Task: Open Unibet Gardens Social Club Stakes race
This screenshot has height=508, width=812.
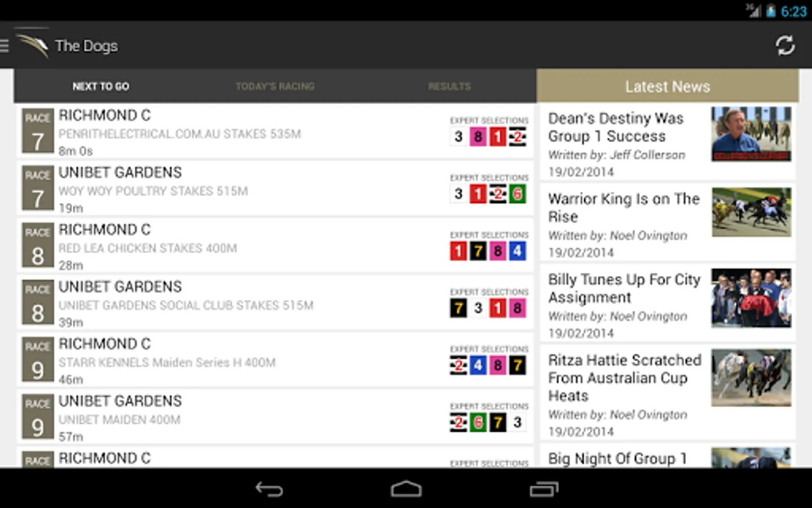Action: pyautogui.click(x=275, y=303)
